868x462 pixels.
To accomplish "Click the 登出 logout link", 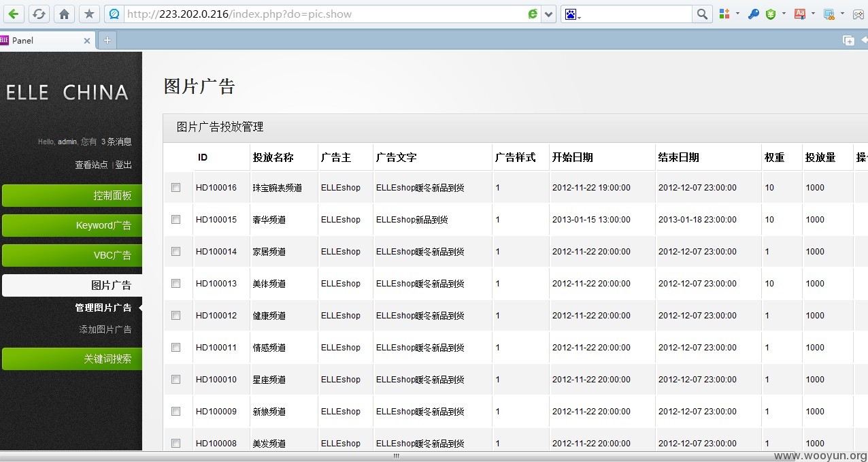I will pos(124,165).
